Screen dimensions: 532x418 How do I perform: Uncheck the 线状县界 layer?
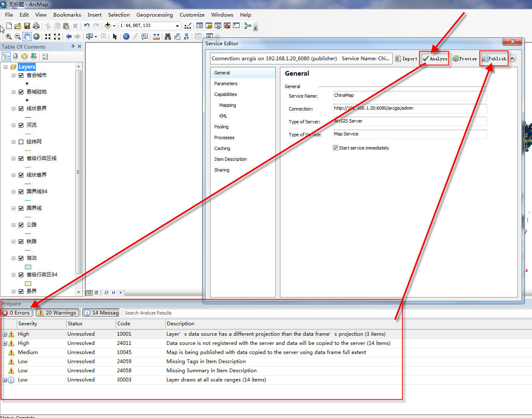point(21,108)
